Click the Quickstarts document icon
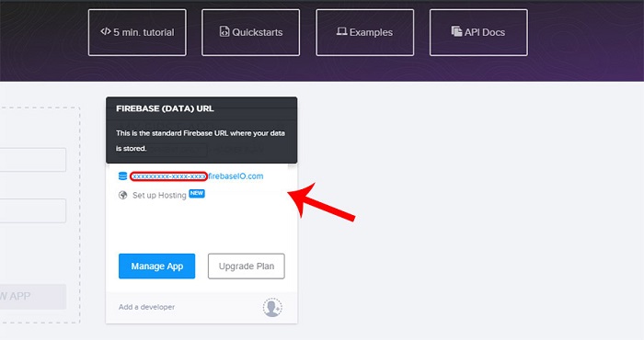 [224, 31]
